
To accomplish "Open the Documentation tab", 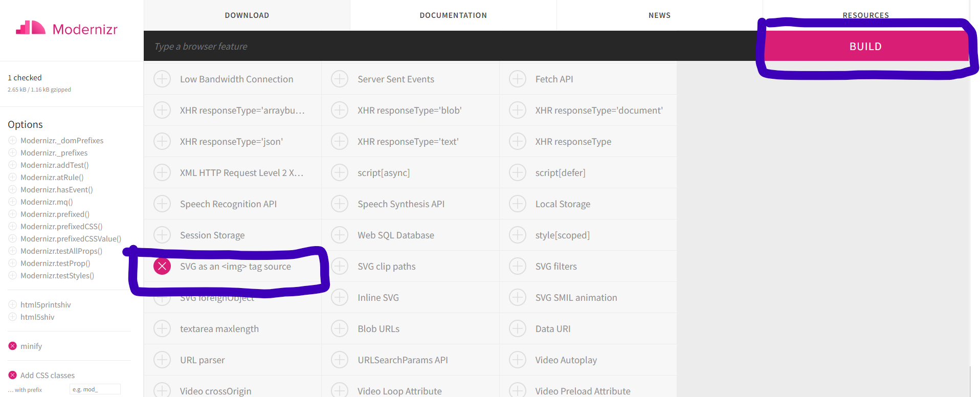I will tap(453, 15).
